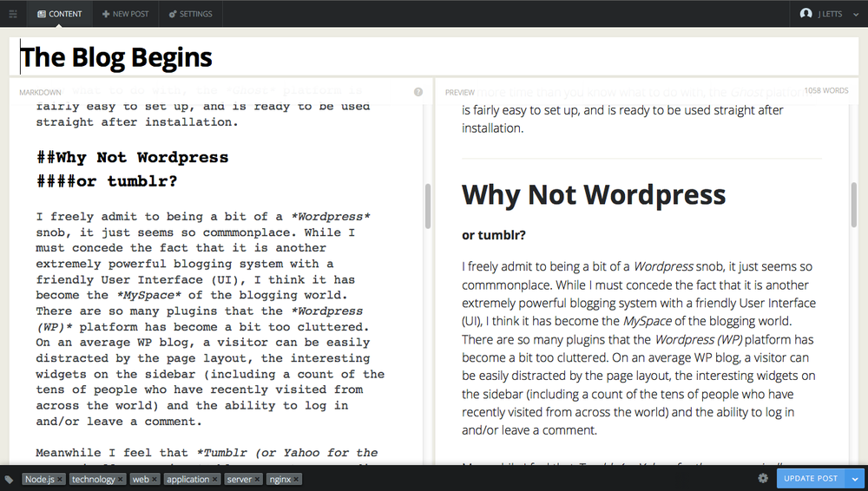Open the hamburger menu icon

[13, 14]
